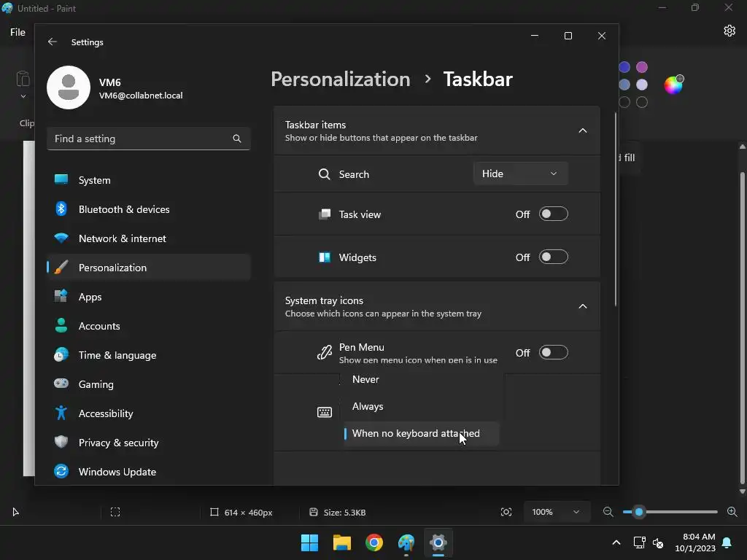This screenshot has width=747, height=560.
Task: Click the muted volume tray icon
Action: (658, 542)
